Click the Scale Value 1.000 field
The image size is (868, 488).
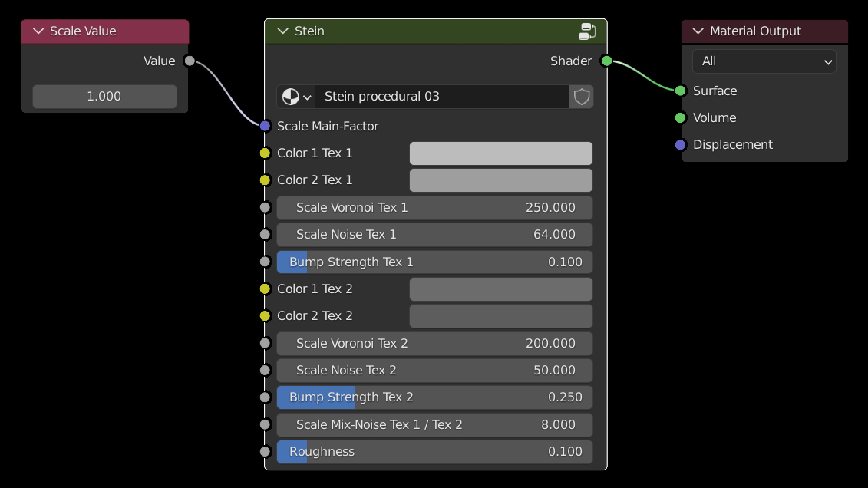click(104, 97)
